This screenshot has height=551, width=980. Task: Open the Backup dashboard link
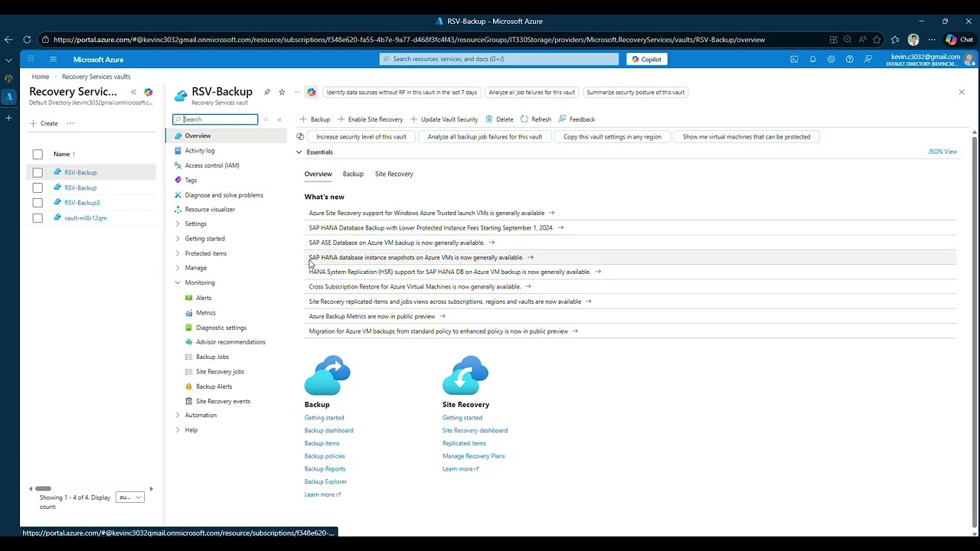tap(328, 430)
